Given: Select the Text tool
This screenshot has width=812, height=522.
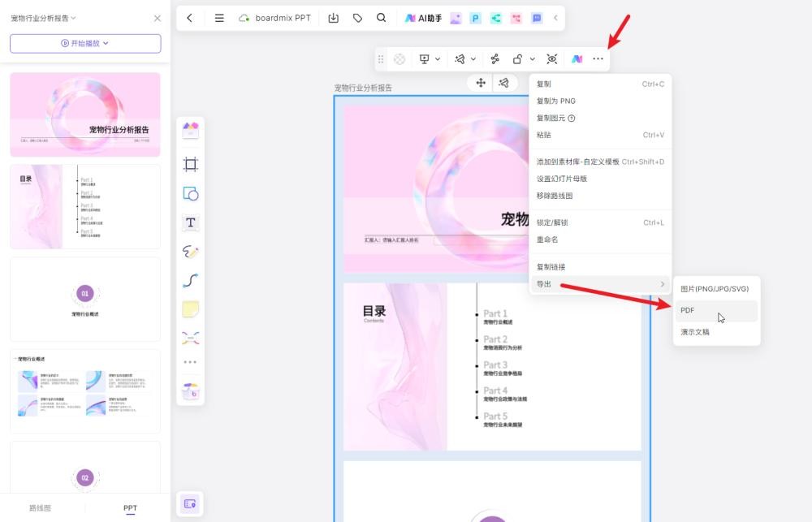Looking at the screenshot, I should (x=191, y=222).
